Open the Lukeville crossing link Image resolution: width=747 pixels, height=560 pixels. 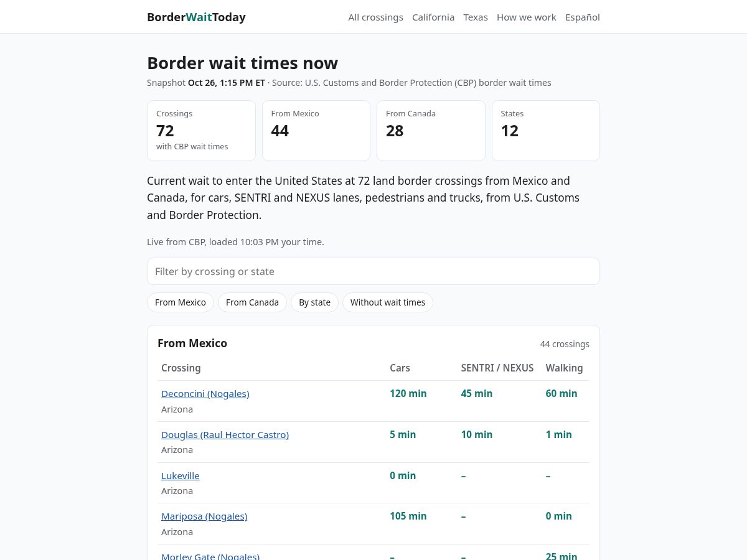(x=181, y=476)
